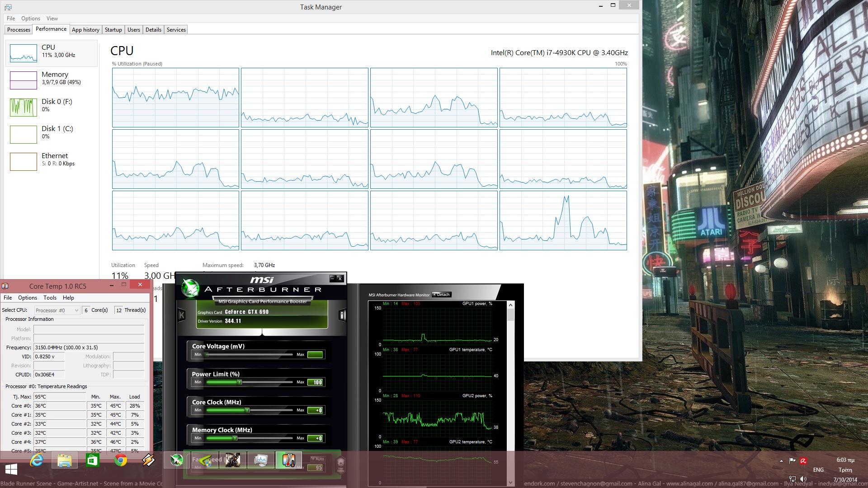This screenshot has height=488, width=868.
Task: Launch Google Chrome from the taskbar
Action: pos(120,460)
